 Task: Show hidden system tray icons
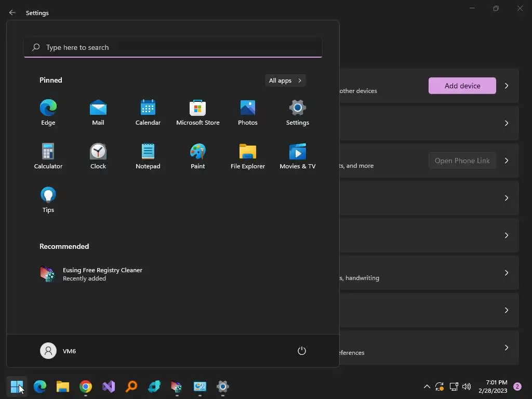click(x=427, y=387)
